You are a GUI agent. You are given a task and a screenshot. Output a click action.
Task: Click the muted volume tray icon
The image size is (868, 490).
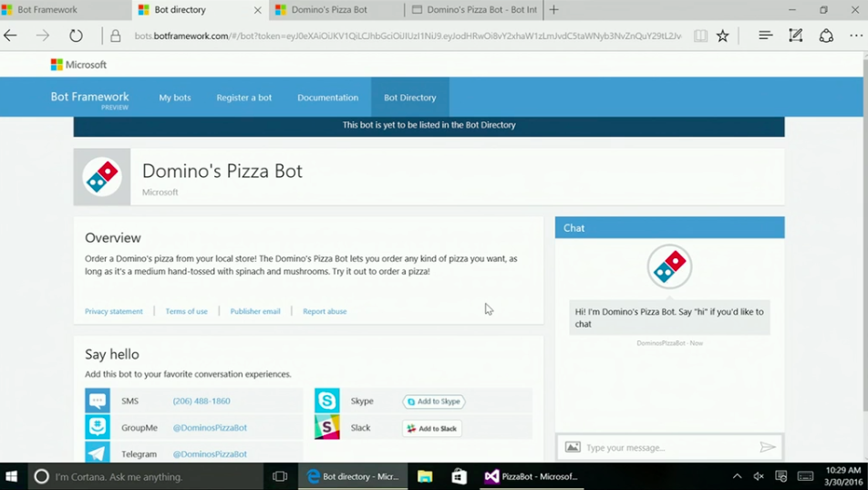pos(759,476)
